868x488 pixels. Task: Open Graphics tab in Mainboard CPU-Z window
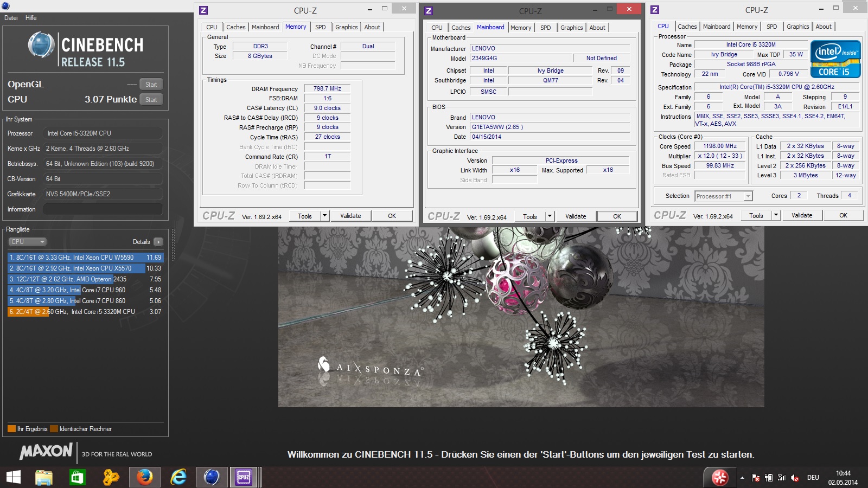tap(572, 28)
